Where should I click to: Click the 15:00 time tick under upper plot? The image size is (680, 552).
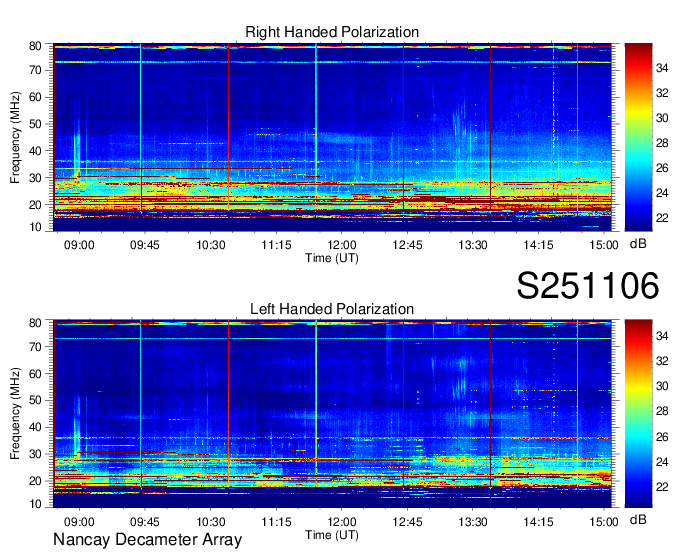pos(603,244)
